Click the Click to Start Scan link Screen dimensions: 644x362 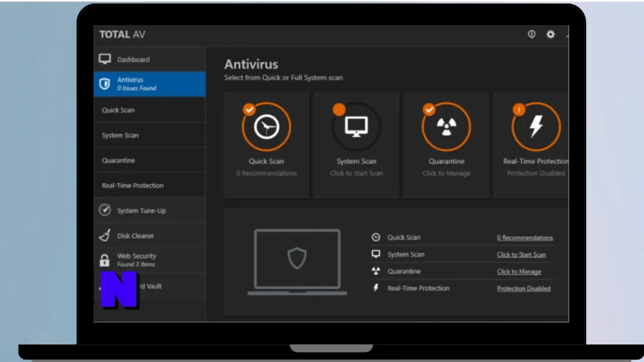[x=521, y=255]
